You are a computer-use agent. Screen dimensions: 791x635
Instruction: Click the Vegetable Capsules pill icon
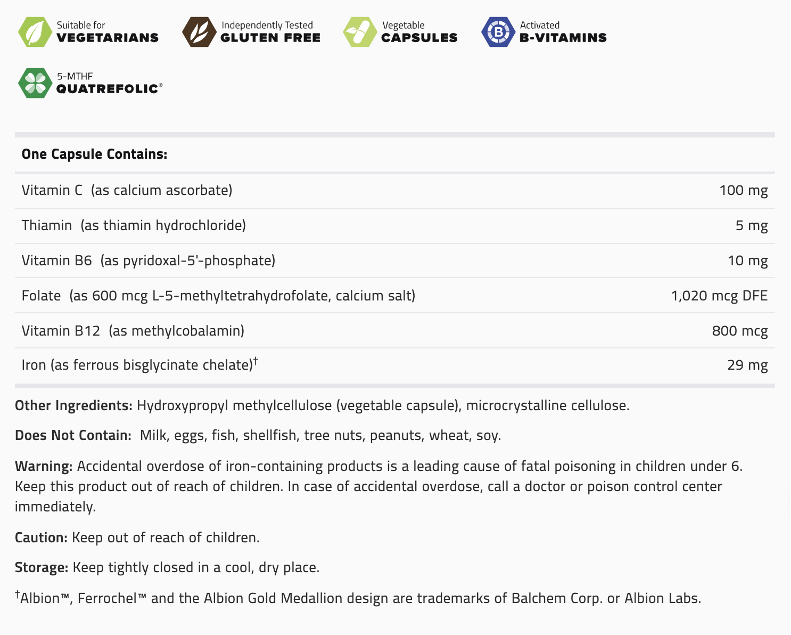tap(360, 32)
